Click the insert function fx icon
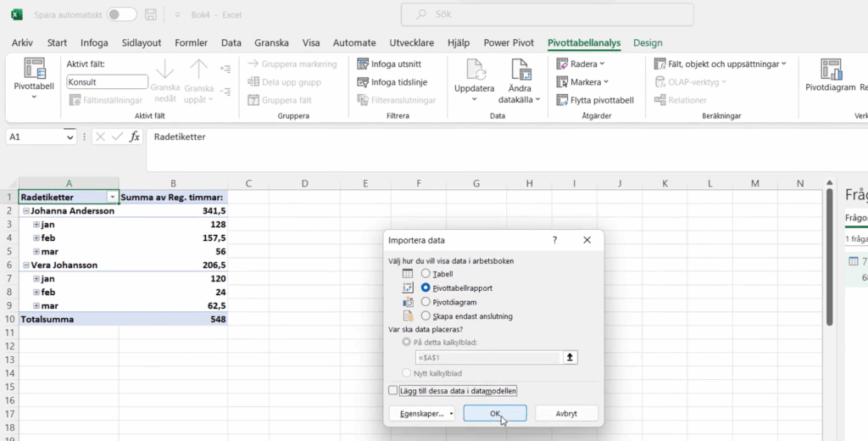Image resolution: width=868 pixels, height=441 pixels. point(135,137)
